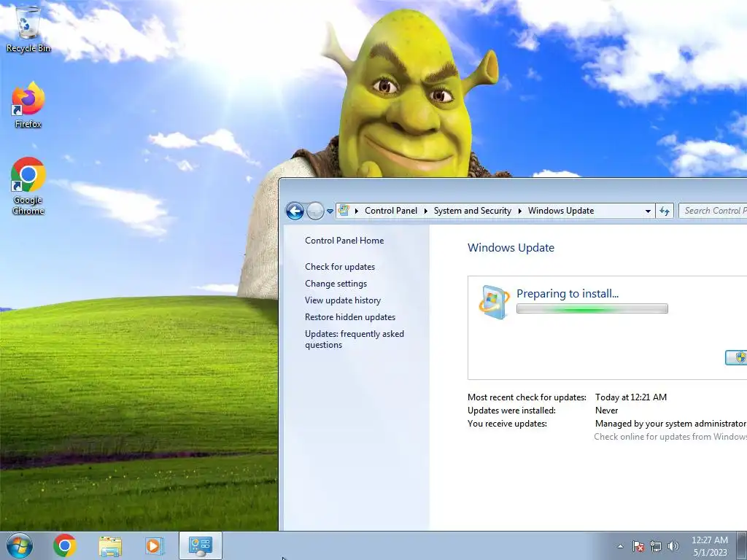
Task: Focus the Search Control Panel field
Action: coord(713,211)
